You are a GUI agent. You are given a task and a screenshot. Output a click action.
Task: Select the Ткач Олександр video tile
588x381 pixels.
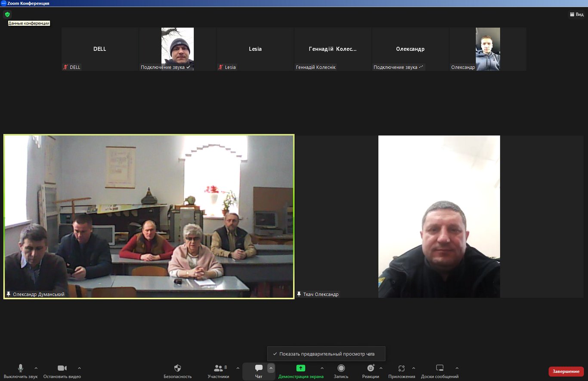(439, 216)
